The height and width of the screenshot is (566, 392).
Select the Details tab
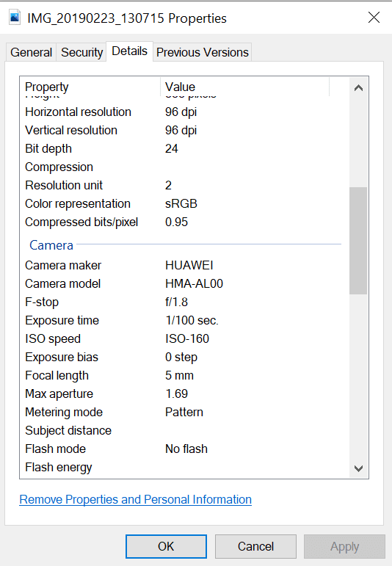click(130, 51)
